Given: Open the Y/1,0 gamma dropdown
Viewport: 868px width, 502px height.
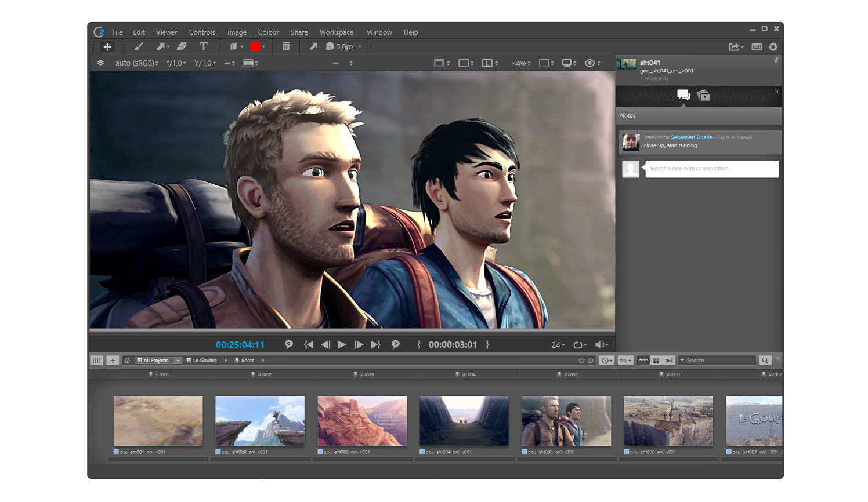Looking at the screenshot, I should (205, 63).
